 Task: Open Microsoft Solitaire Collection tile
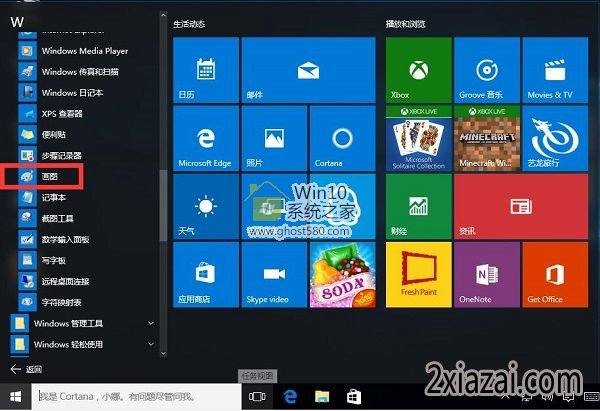tap(419, 138)
